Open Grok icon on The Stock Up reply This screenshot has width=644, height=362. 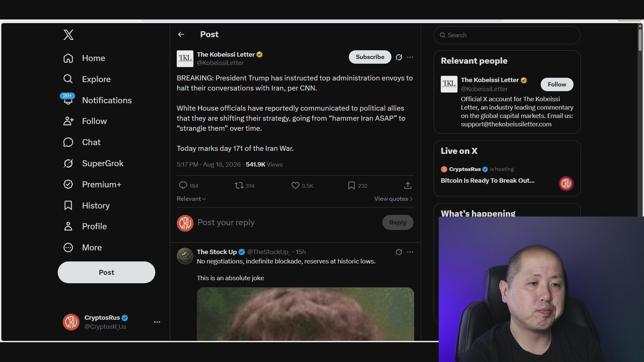[x=399, y=252]
